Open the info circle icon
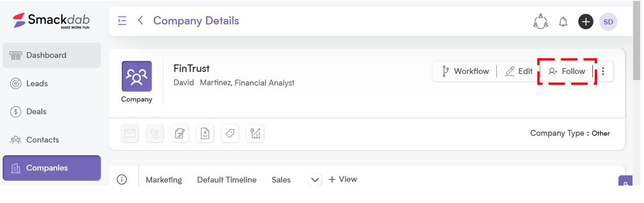This screenshot has width=644, height=203. 122,180
